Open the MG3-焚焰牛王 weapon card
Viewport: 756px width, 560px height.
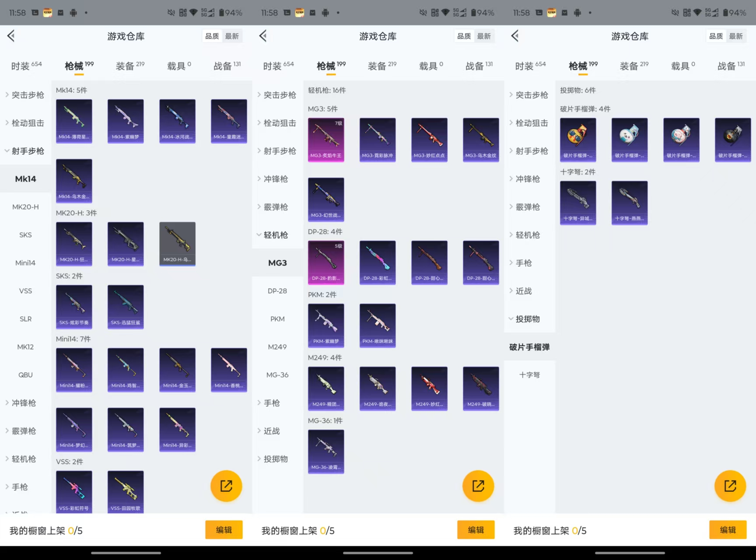pyautogui.click(x=325, y=140)
